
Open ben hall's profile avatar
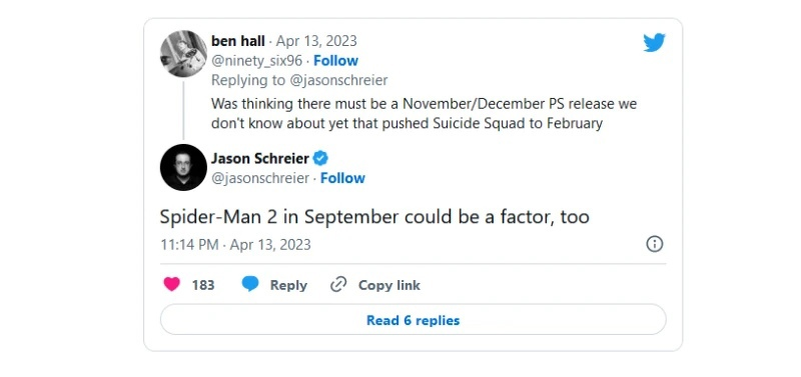(x=183, y=54)
